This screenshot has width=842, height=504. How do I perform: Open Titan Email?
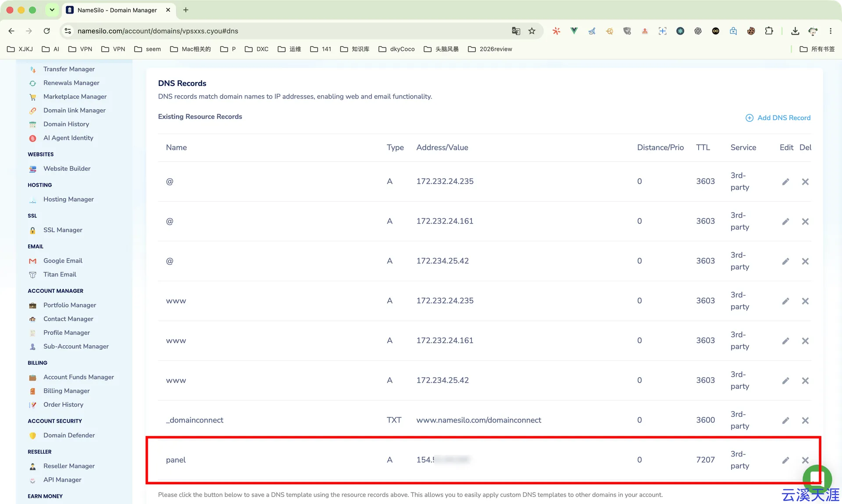60,275
